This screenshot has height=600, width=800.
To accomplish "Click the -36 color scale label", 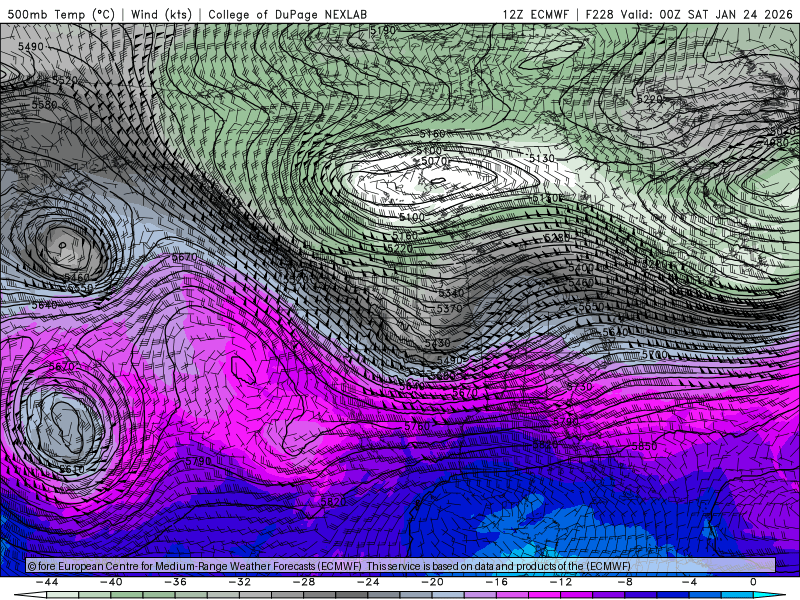I will pyautogui.click(x=176, y=582).
